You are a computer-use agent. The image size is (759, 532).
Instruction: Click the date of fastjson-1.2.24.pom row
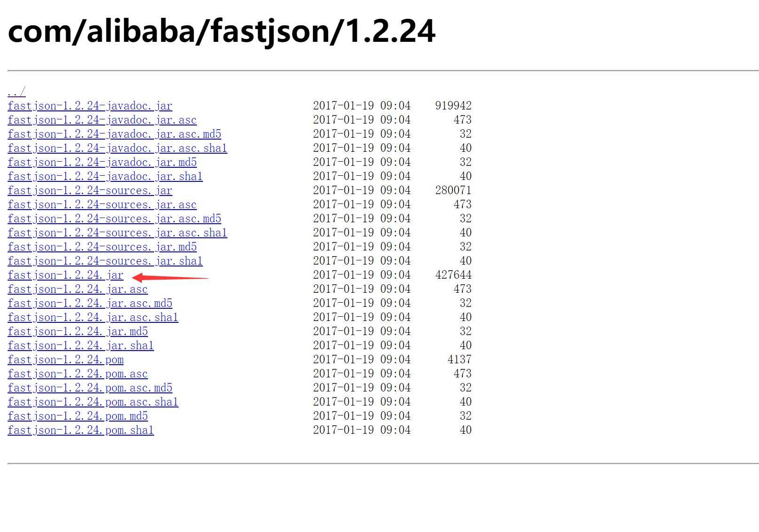pos(362,360)
